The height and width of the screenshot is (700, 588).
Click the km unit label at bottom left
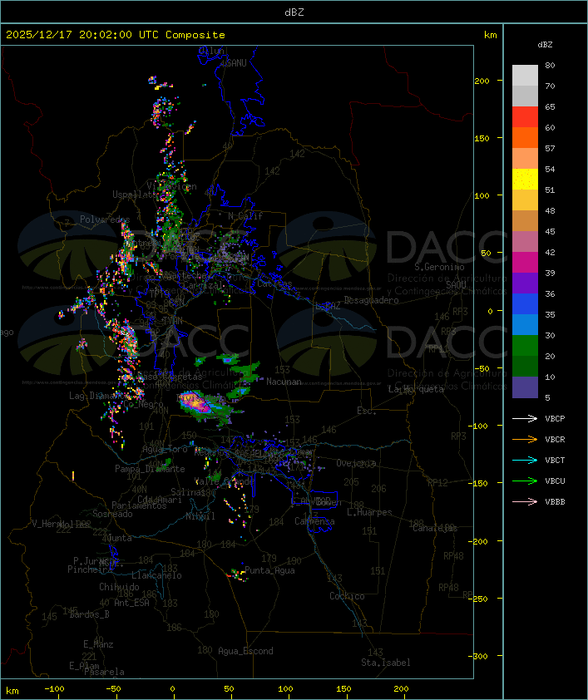(x=12, y=691)
